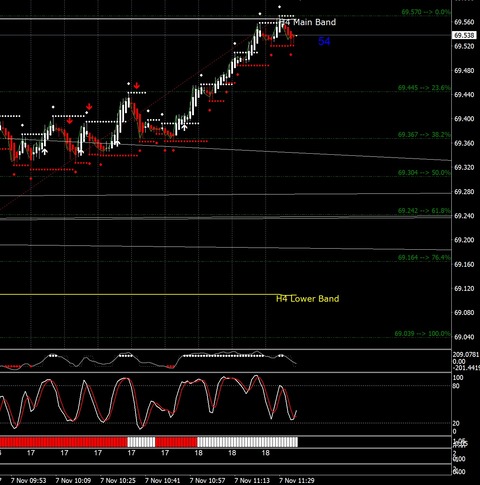Click the 69.200 price scale value
This screenshot has width=480, height=485.
pos(464,240)
